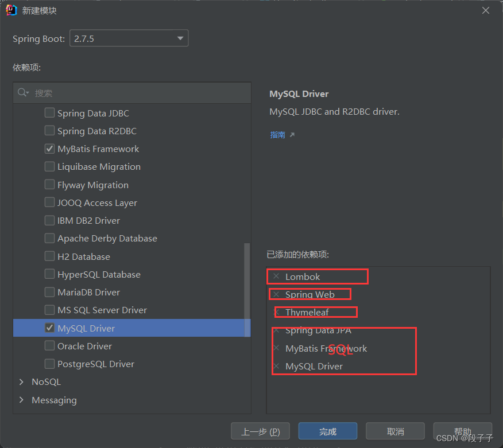
Task: Click the H2 Database label
Action: pyautogui.click(x=84, y=256)
